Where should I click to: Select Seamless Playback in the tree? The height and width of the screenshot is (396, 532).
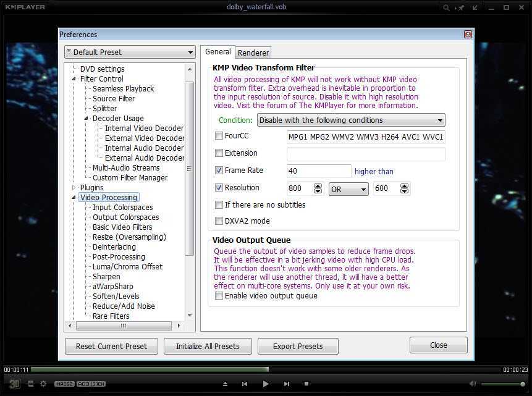[123, 88]
